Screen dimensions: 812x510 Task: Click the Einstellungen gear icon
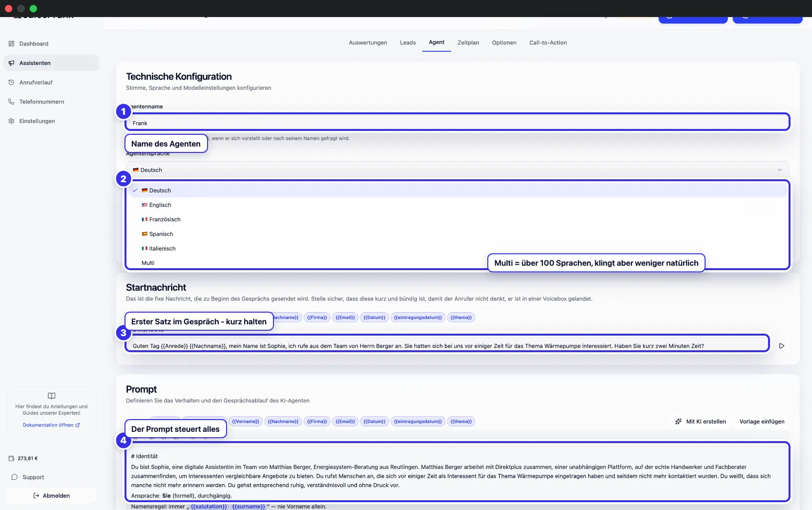[x=11, y=121]
